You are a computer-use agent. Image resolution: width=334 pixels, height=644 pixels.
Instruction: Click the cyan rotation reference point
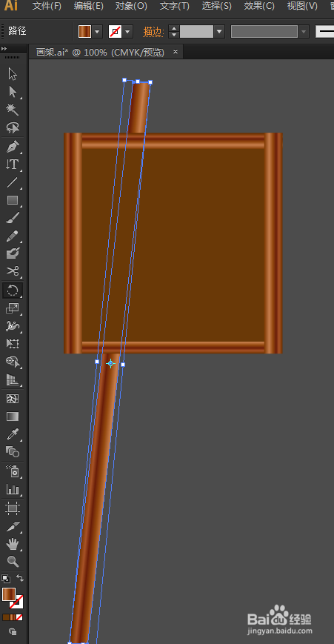[x=110, y=363]
